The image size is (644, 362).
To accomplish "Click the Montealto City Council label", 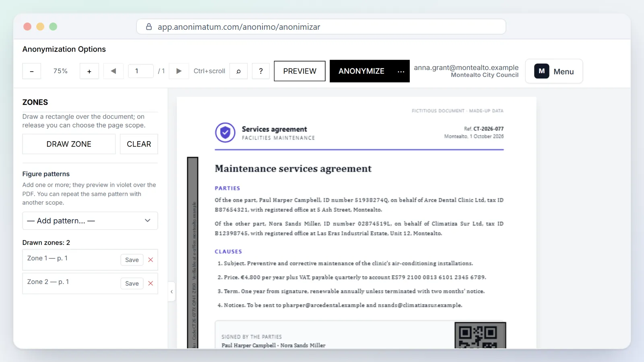I will [485, 75].
